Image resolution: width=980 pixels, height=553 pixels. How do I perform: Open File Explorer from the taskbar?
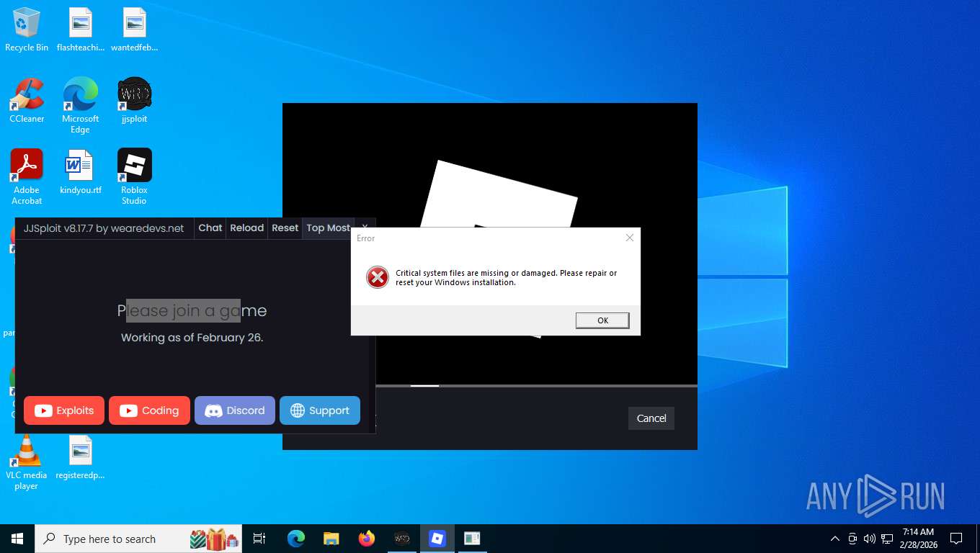(331, 539)
